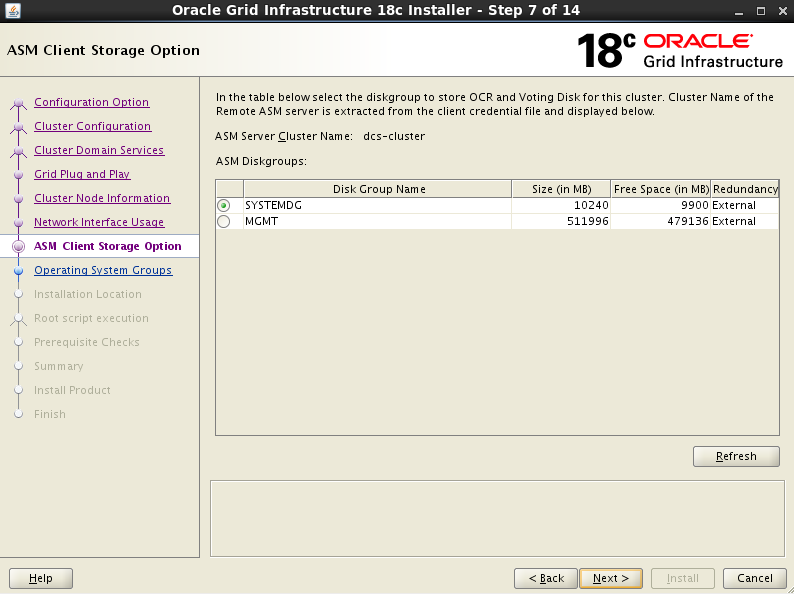Screen dimensions: 794x594
Task: Click the Network Interface Usage step bullet
Action: point(19,223)
